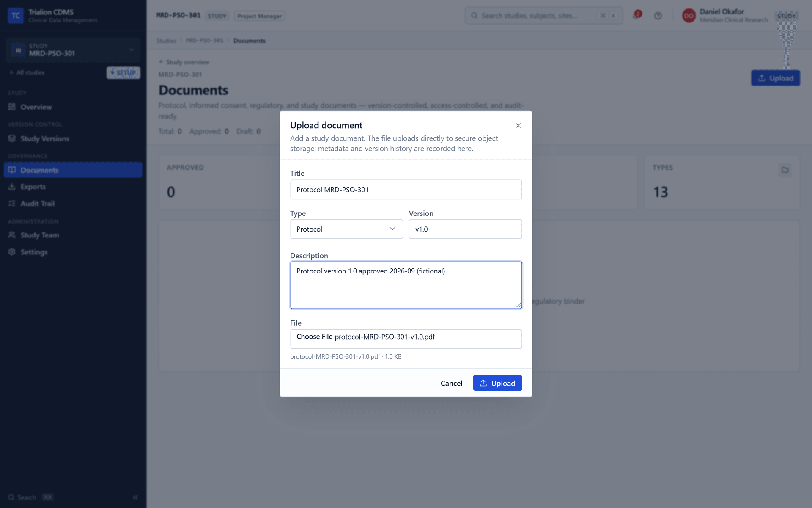This screenshot has height=508, width=812.
Task: Click the STUDY tag beside user name
Action: pos(786,16)
